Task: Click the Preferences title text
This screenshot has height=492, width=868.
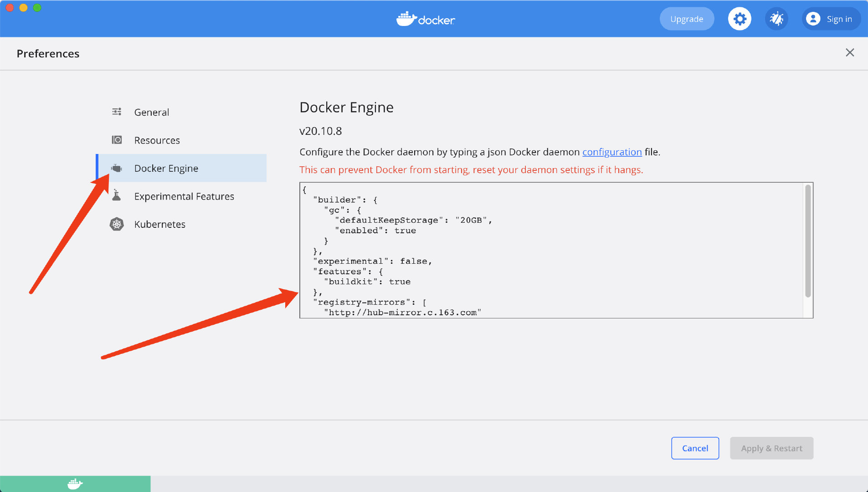Action: [48, 54]
